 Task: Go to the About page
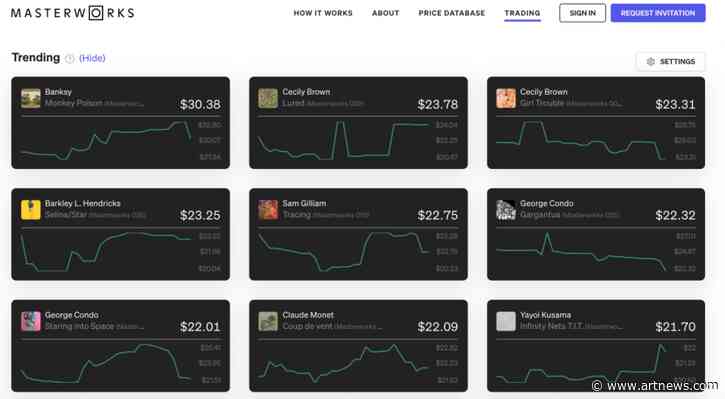tap(386, 13)
